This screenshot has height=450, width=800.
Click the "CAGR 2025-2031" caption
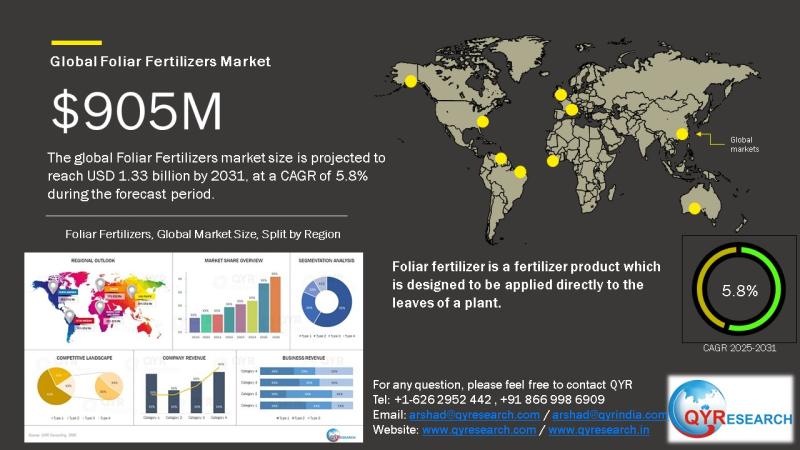pyautogui.click(x=739, y=348)
